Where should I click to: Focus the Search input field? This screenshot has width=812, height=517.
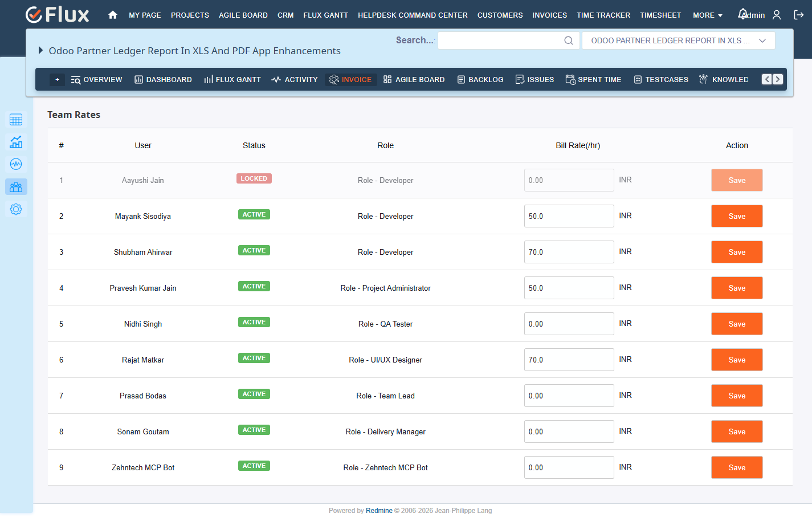click(x=508, y=40)
